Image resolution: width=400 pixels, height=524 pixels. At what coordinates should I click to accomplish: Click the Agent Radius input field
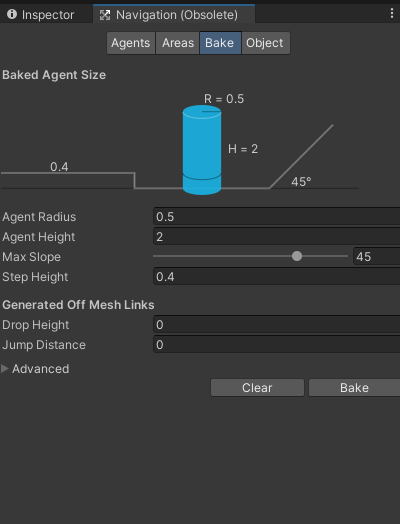point(277,217)
